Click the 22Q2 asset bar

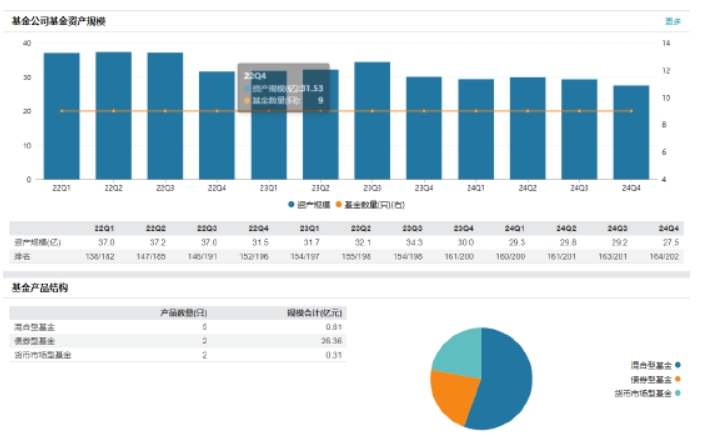pyautogui.click(x=114, y=120)
